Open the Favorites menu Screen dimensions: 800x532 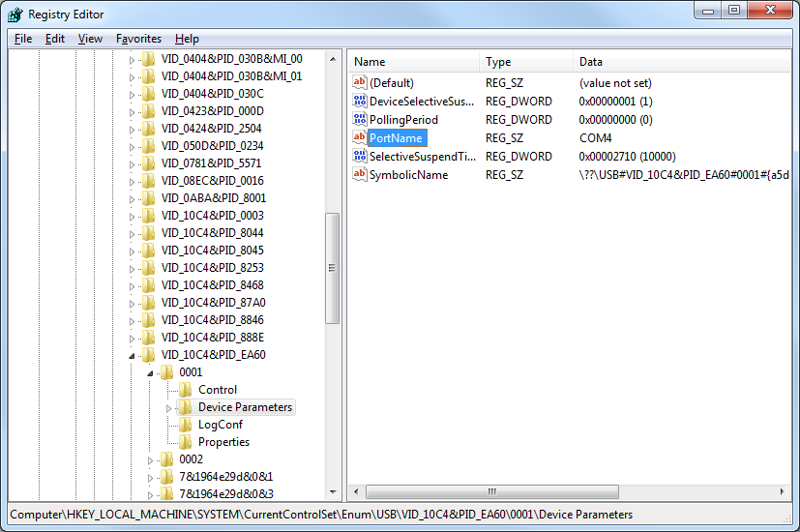pyautogui.click(x=138, y=39)
